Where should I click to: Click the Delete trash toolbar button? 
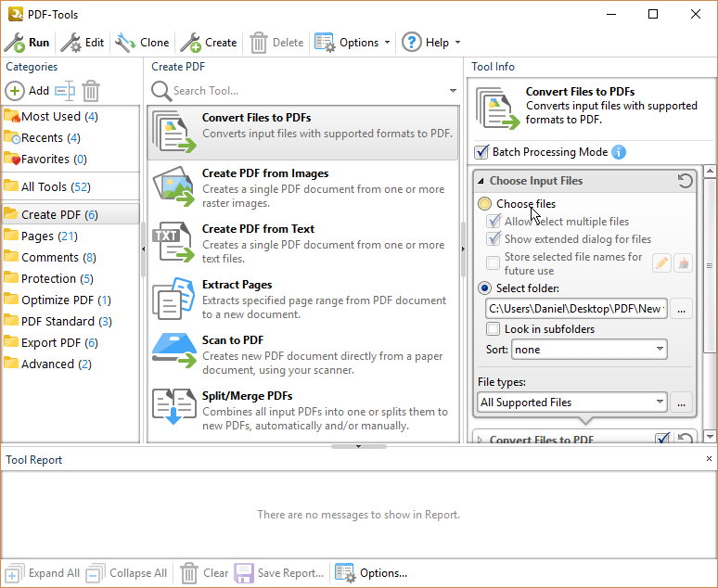click(x=276, y=43)
